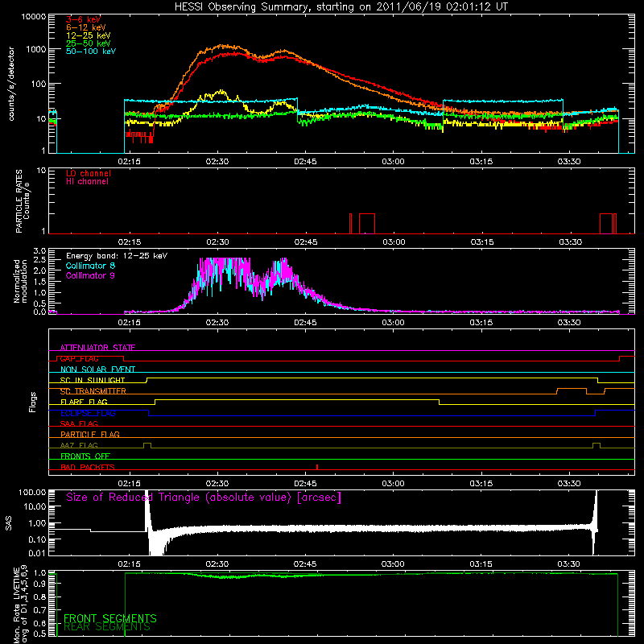Select the 12-25 keV legend label in counts plot
Viewport: 644px width, 644px height.
88,35
